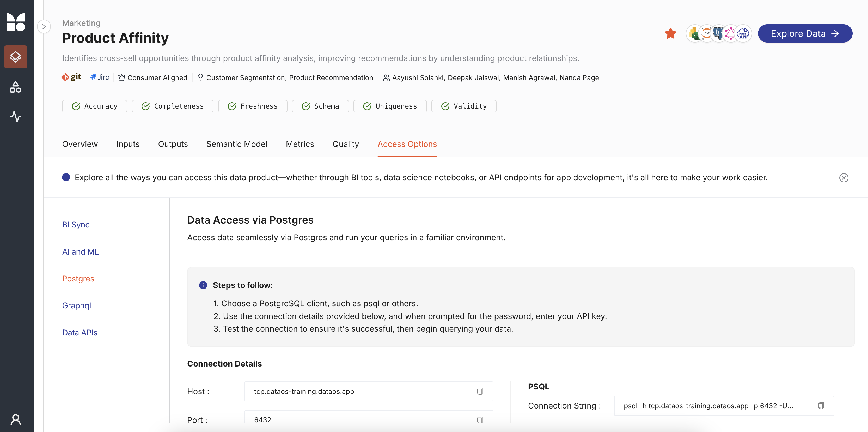The image size is (868, 432).
Task: Click the Schema quality badge
Action: (x=320, y=106)
